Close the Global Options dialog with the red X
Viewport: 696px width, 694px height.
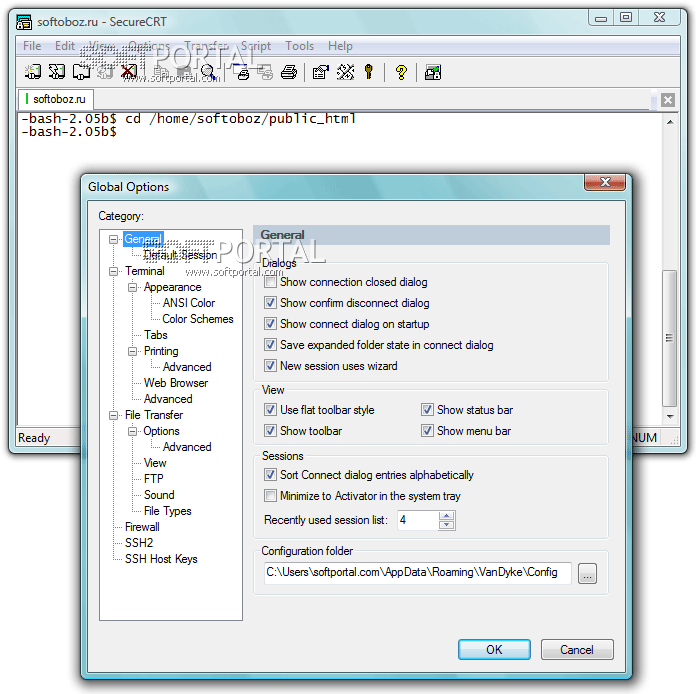click(605, 182)
